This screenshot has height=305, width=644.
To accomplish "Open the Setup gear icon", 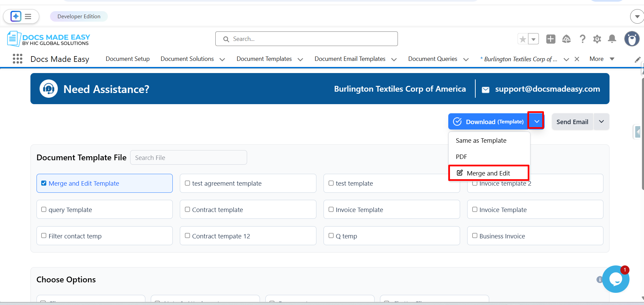I will click(597, 39).
